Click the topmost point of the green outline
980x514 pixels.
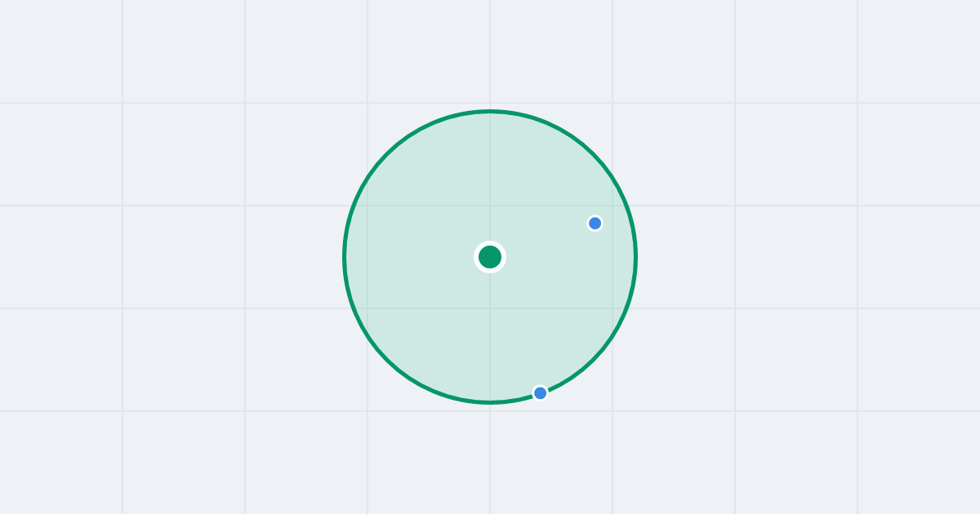pyautogui.click(x=490, y=111)
